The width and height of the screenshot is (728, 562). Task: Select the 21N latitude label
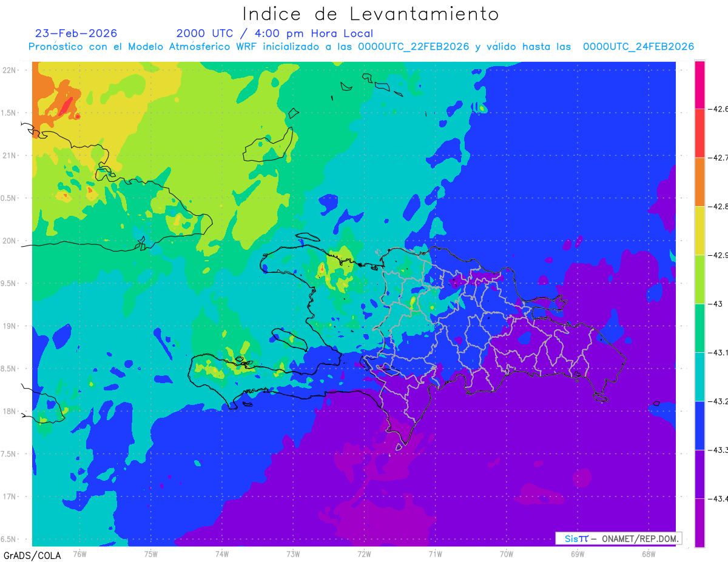(x=9, y=155)
